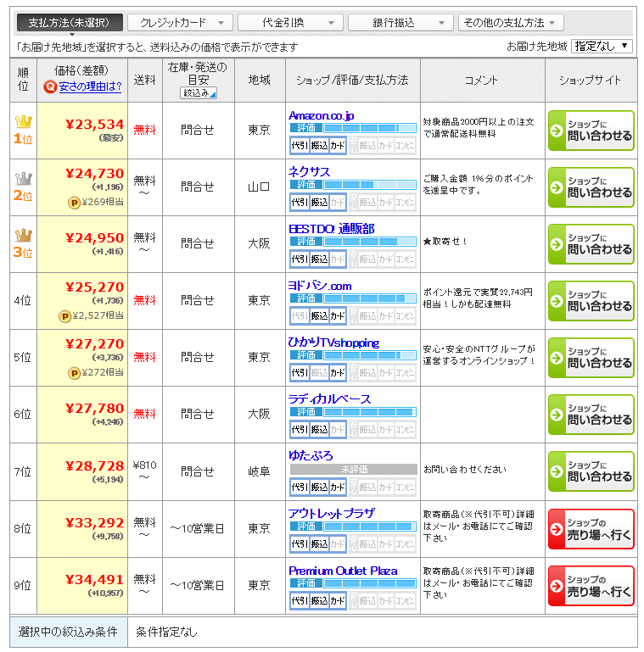Click the 岐阜 region cell
Viewport: 644px width, 652px height.
[259, 471]
